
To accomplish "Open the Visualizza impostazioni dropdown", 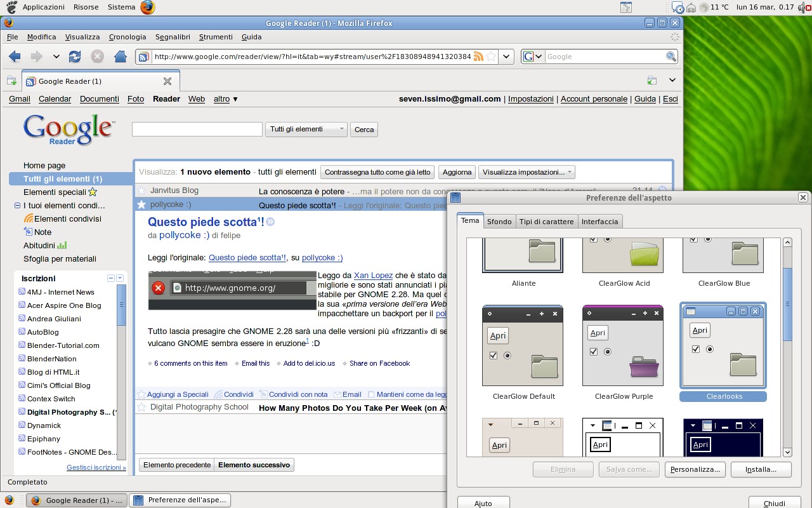I will (x=527, y=172).
